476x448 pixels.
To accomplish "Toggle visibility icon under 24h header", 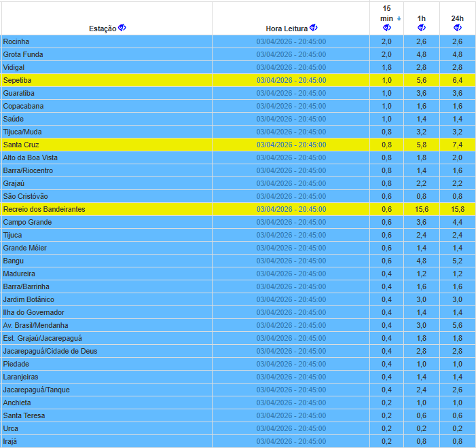I will pyautogui.click(x=458, y=28).
